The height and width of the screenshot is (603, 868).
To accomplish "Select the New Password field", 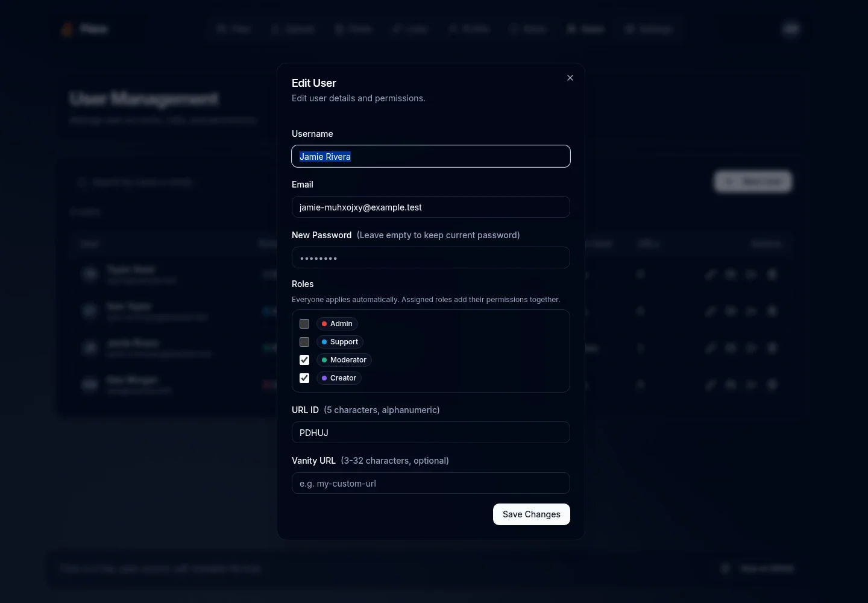I will point(431,257).
